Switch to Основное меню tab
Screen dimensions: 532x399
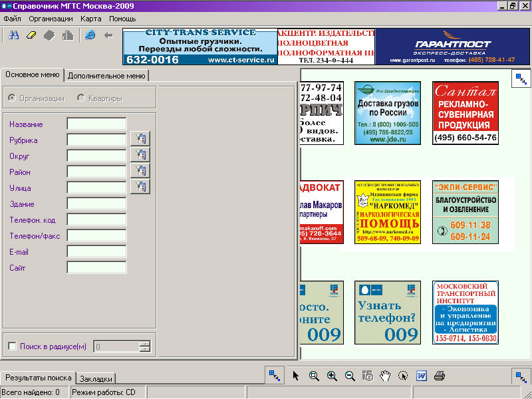(x=33, y=74)
